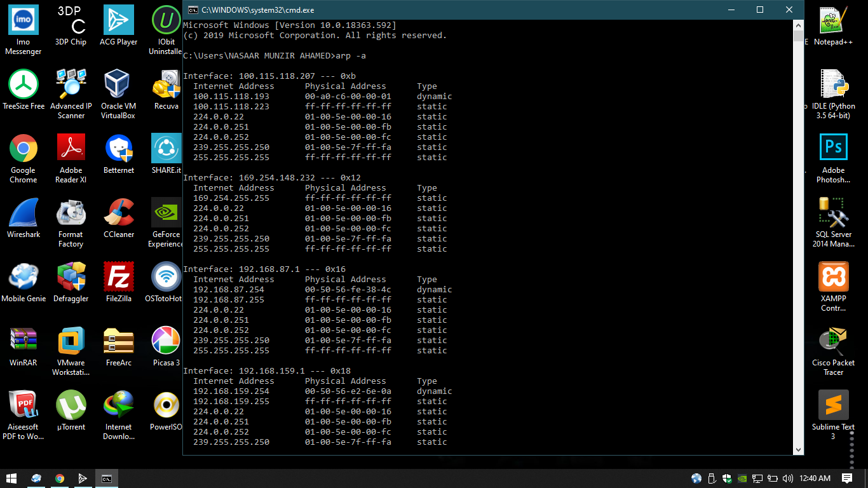Click the command prompt scrollbar down arrow
Screen dimensions: 868x488
[x=798, y=449]
